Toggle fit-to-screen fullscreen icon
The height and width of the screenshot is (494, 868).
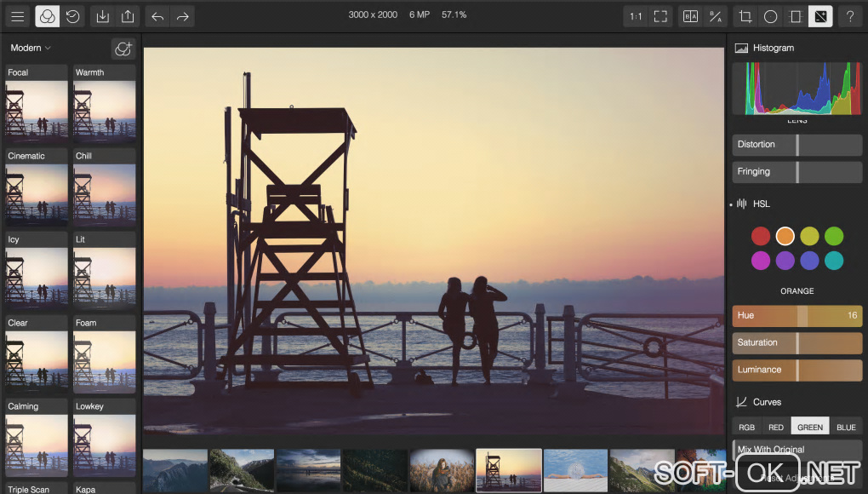tap(660, 17)
